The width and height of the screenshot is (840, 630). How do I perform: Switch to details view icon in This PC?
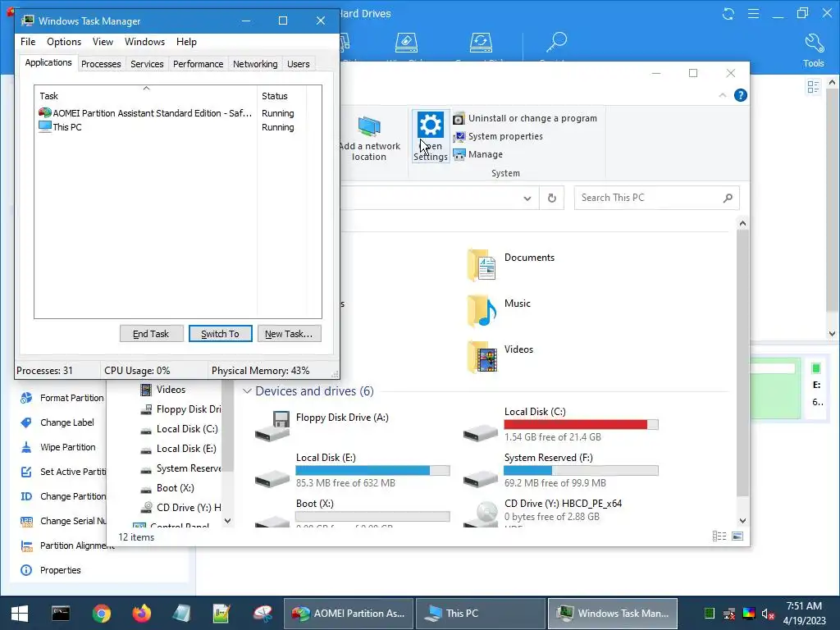(x=719, y=536)
